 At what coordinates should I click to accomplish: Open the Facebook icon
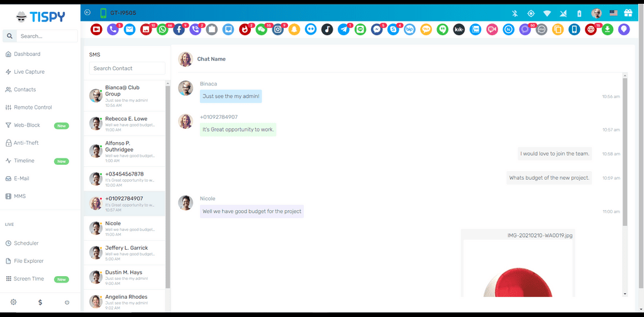[x=179, y=29]
